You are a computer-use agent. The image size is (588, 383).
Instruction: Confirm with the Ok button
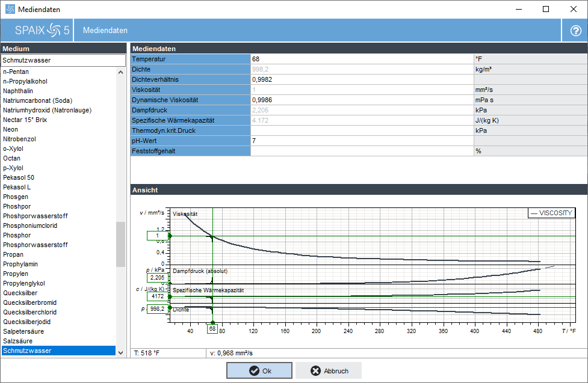[259, 370]
